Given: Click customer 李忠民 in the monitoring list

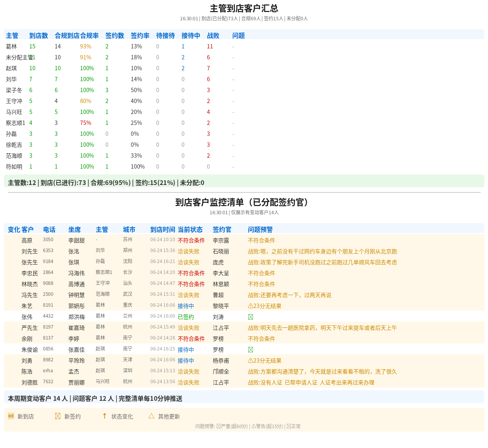Looking at the screenshot, I should 30,273.
